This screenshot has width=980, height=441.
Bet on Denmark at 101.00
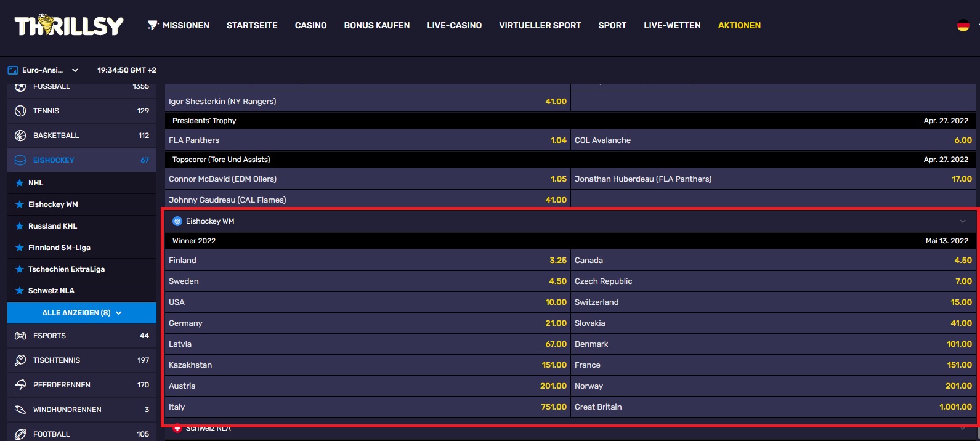pos(773,344)
